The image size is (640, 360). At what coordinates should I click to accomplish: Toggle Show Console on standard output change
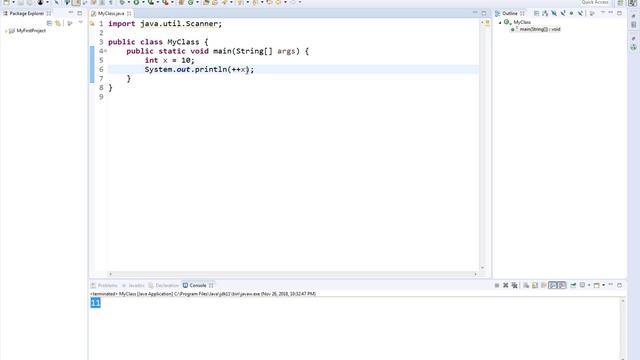(x=553, y=285)
